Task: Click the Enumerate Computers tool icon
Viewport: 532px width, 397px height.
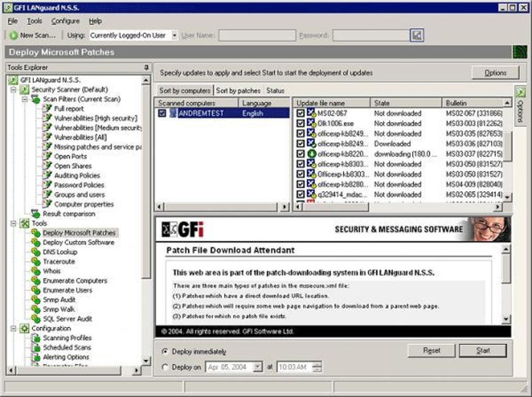Action: 35,280
